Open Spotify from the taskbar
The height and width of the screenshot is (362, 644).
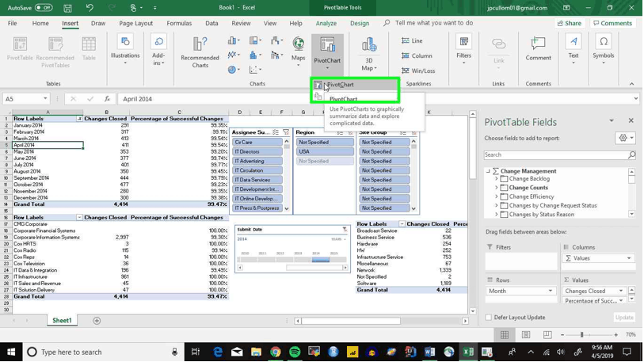click(x=295, y=352)
